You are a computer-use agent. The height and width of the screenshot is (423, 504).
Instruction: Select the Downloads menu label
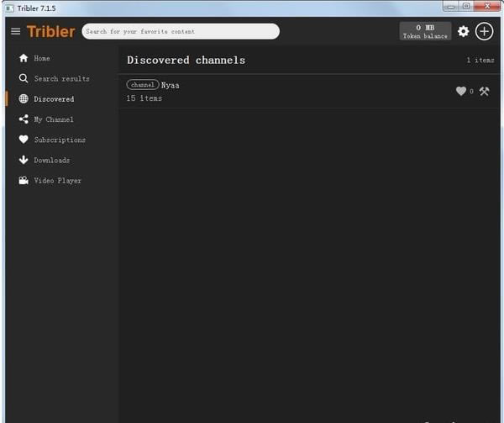(x=52, y=160)
